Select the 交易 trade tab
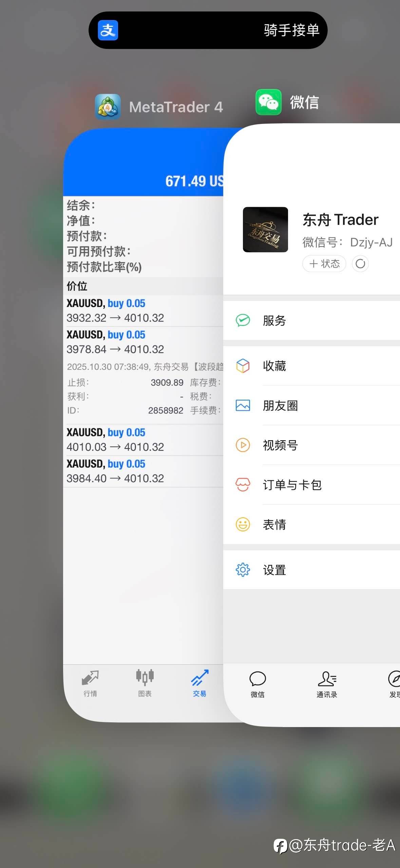 coord(199,684)
